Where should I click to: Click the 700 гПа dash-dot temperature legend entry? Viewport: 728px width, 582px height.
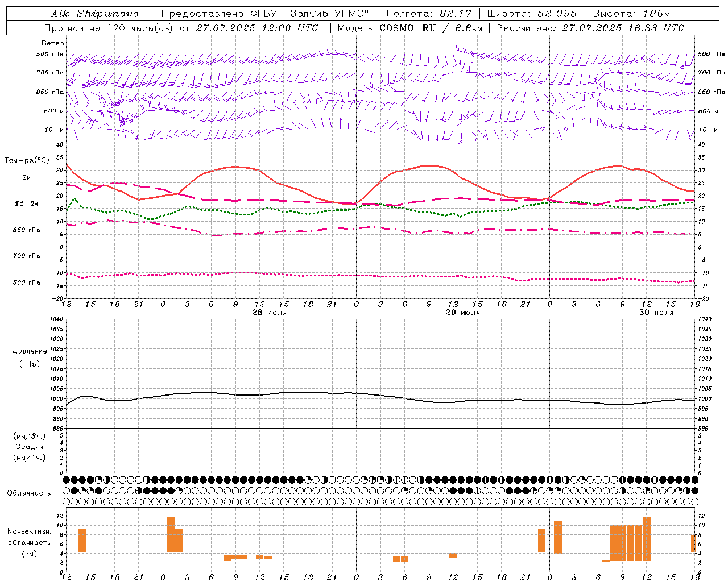pos(26,257)
